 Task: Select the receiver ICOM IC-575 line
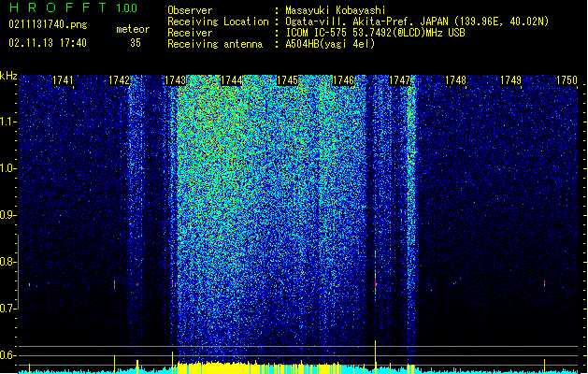tap(375, 33)
